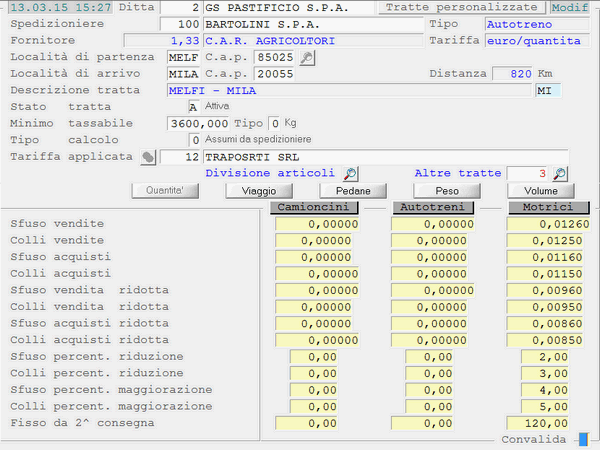
Task: Click the Quantita' button
Action: 165,191
